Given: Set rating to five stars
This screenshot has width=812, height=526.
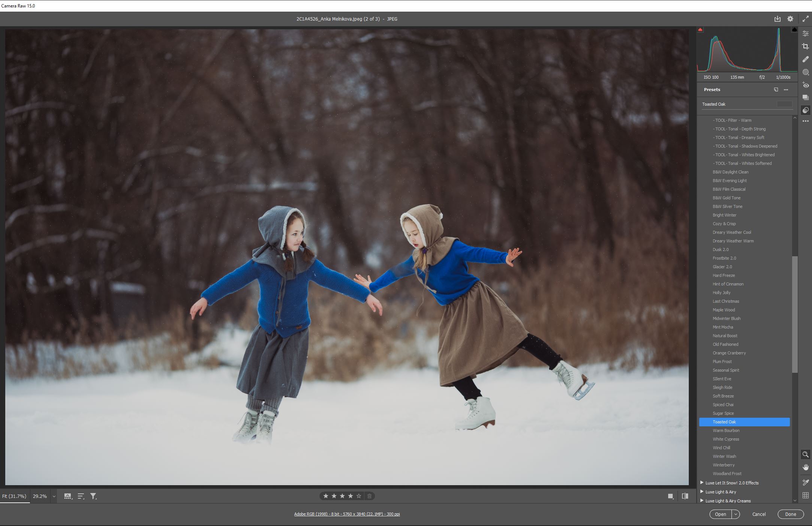Looking at the screenshot, I should pyautogui.click(x=359, y=496).
